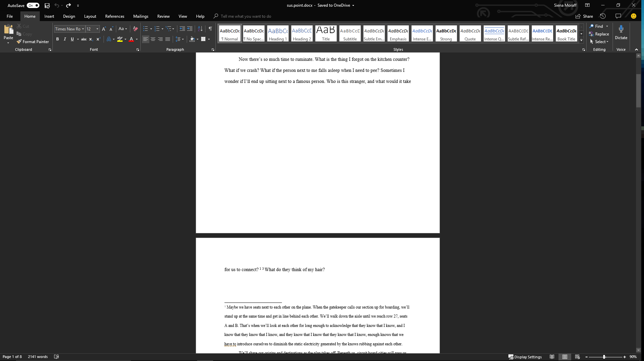Click the Format Painter tool

[x=33, y=42]
